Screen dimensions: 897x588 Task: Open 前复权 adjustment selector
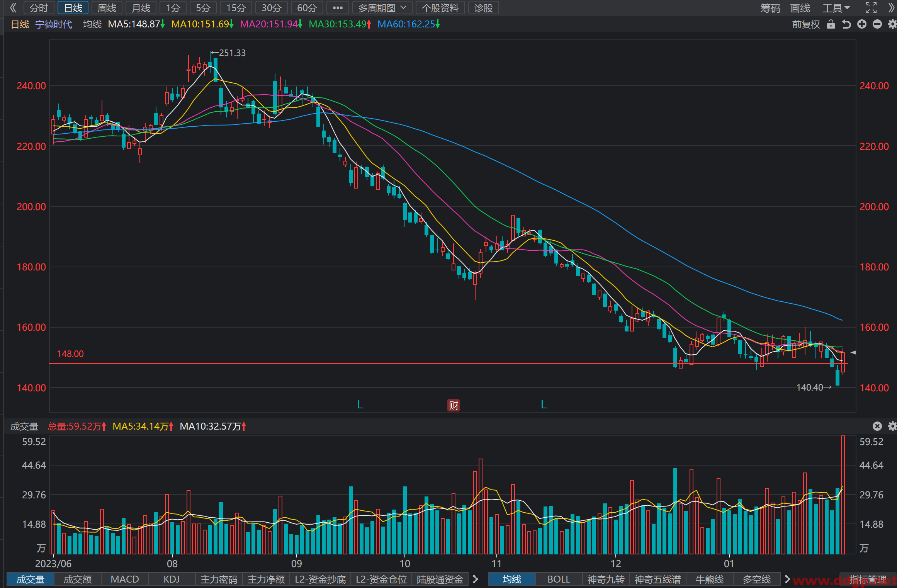(806, 24)
